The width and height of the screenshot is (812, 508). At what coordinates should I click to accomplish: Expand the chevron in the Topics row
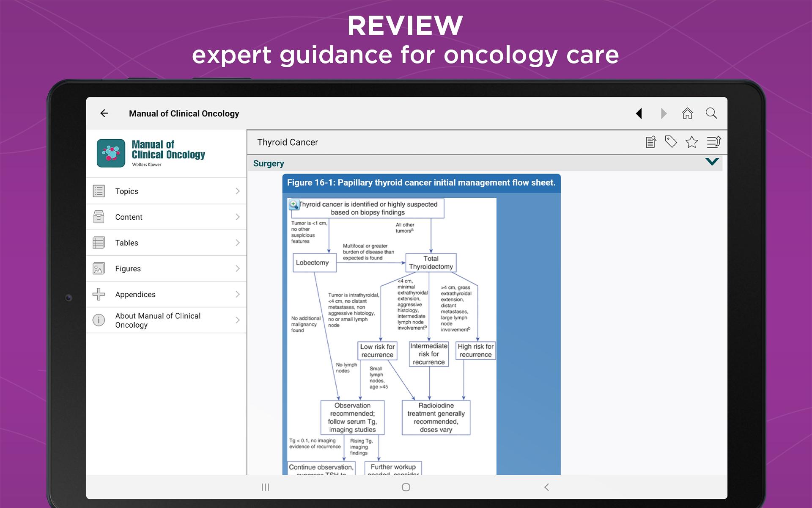coord(238,191)
